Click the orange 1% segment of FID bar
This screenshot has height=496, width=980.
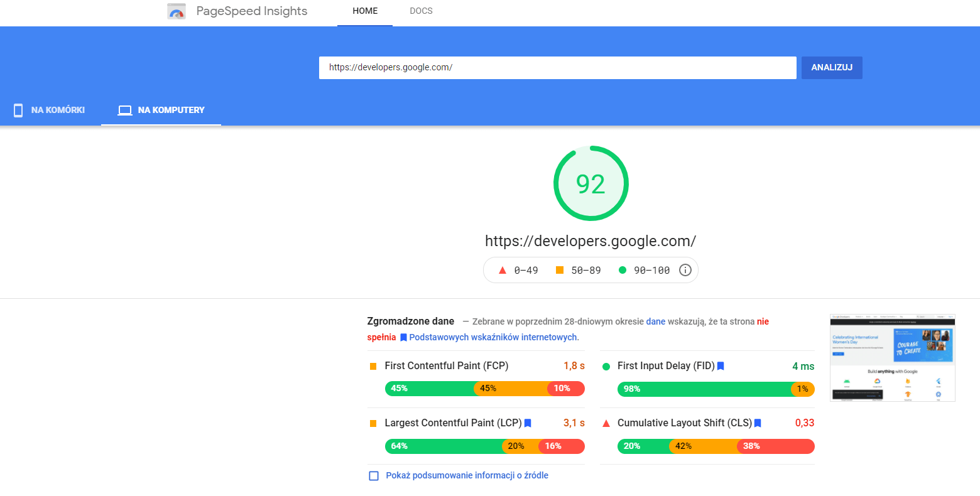803,389
